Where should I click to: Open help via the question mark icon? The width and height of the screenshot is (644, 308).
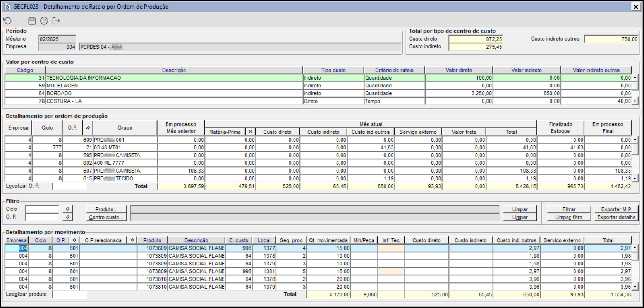[x=44, y=21]
